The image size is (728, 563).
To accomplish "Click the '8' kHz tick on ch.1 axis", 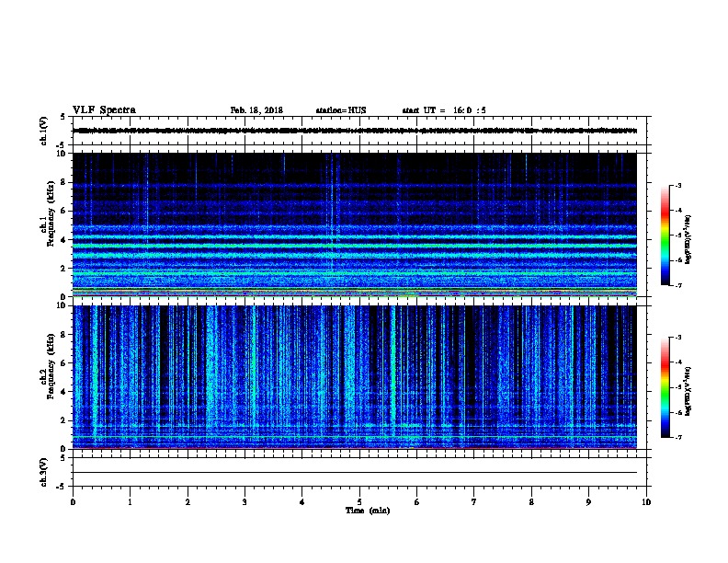I will [63, 182].
